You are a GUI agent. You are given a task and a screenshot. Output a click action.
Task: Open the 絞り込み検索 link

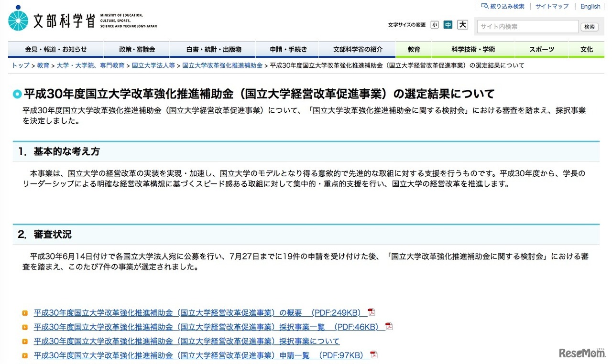pos(507,6)
